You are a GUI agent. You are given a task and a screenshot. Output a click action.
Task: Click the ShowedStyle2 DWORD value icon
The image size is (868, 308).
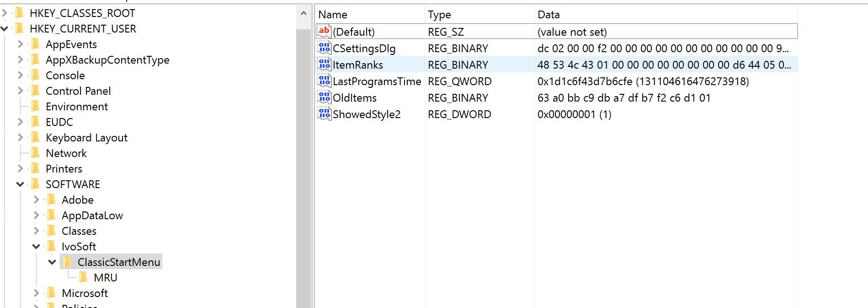coord(324,114)
